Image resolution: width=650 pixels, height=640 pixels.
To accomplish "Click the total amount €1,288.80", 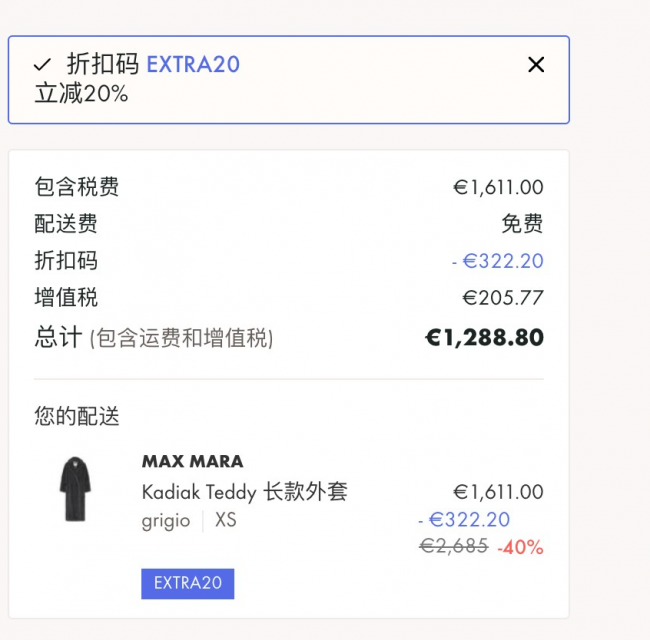I will coord(484,337).
